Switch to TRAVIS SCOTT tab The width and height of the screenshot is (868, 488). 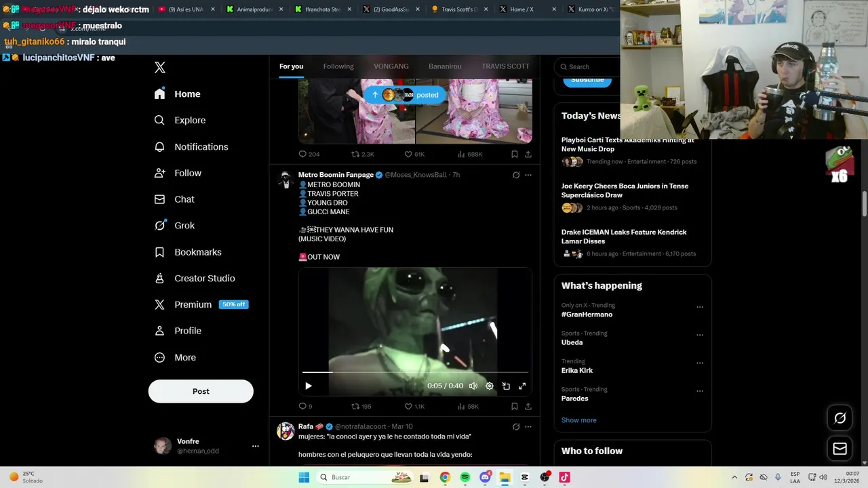(x=505, y=66)
